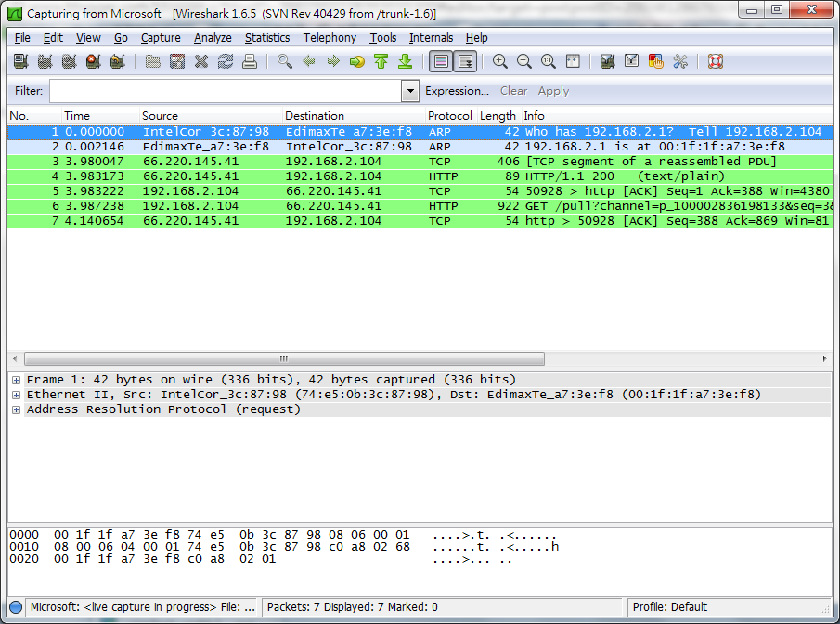Stop the running live capture
The height and width of the screenshot is (624, 840).
pyautogui.click(x=93, y=61)
